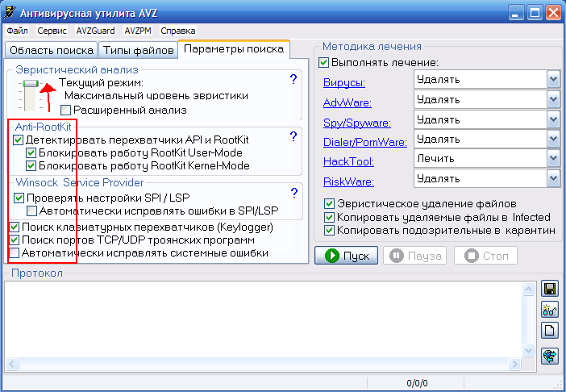Switch to "Область поиска" tab
Screen dimensions: 566x392
point(52,50)
